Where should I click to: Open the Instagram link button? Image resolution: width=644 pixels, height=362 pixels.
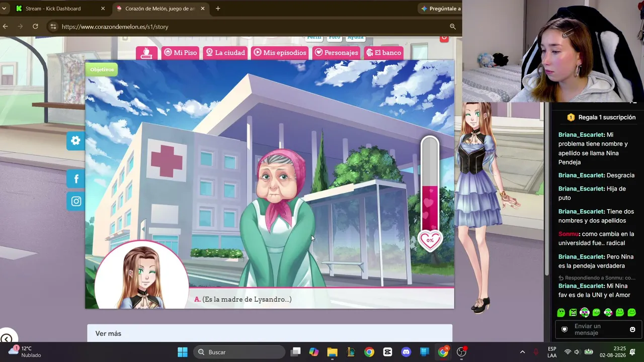pyautogui.click(x=76, y=201)
